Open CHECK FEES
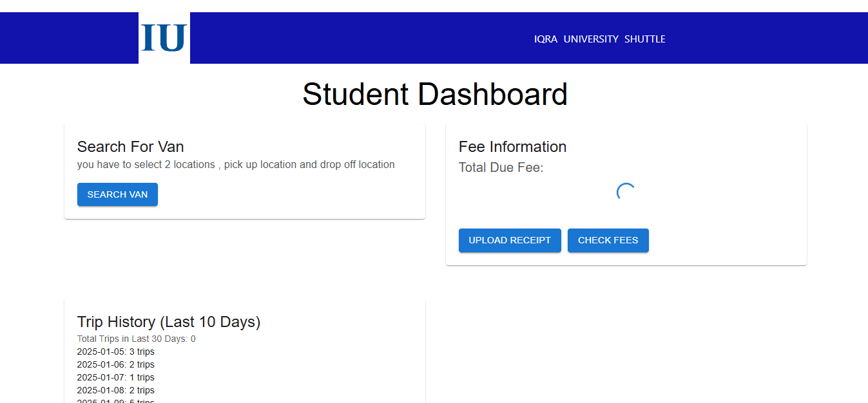Viewport: 868px width, 403px height. point(608,240)
